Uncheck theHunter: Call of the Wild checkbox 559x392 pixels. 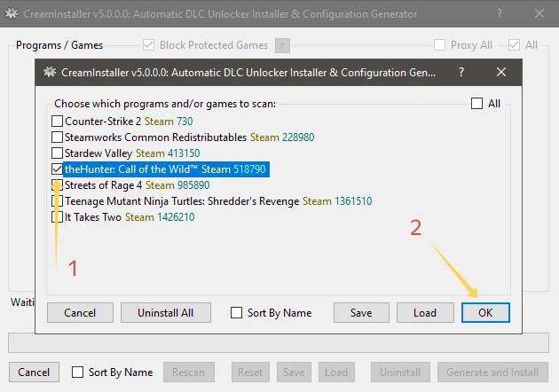pos(57,169)
